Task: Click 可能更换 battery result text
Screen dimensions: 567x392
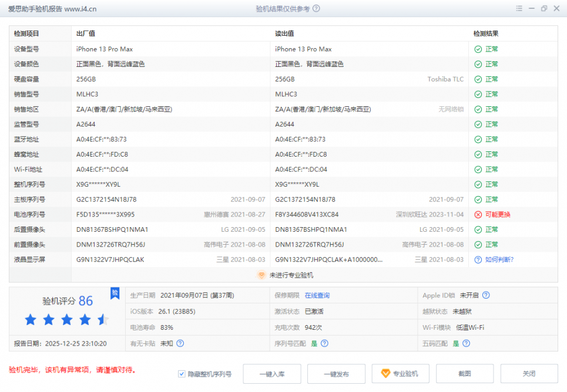Action: tap(497, 215)
